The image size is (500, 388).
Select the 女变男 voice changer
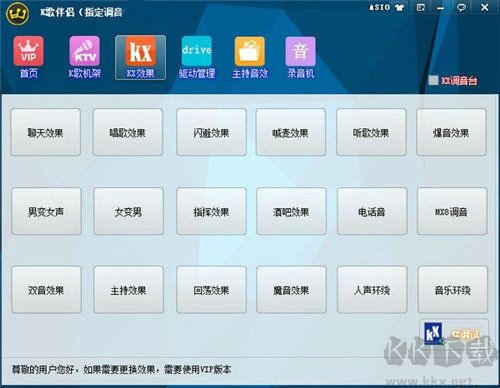129,211
